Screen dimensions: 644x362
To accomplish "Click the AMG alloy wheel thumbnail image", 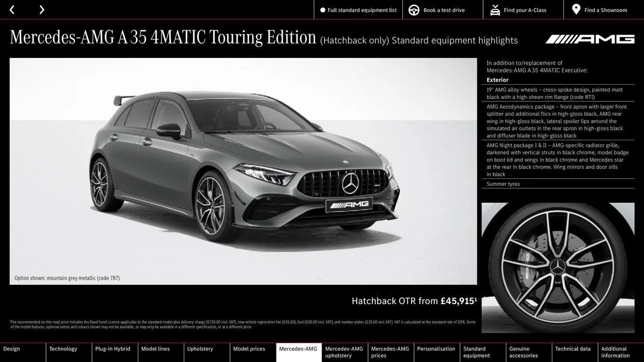I will point(558,267).
